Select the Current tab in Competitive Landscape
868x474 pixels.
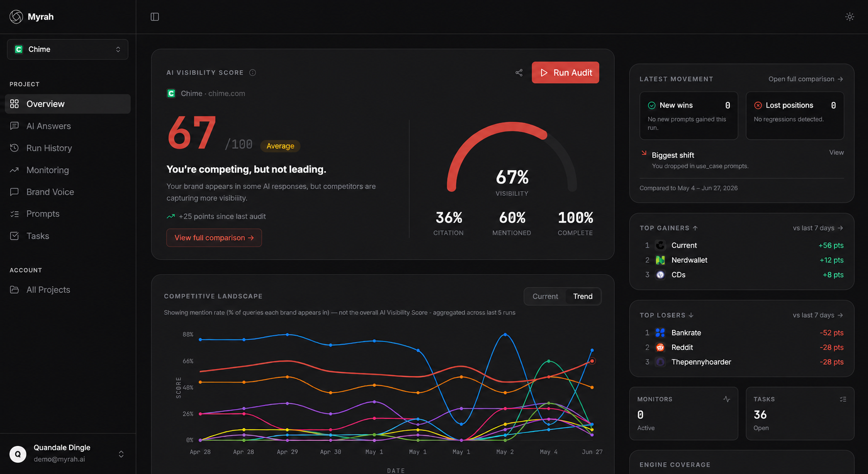pyautogui.click(x=545, y=297)
